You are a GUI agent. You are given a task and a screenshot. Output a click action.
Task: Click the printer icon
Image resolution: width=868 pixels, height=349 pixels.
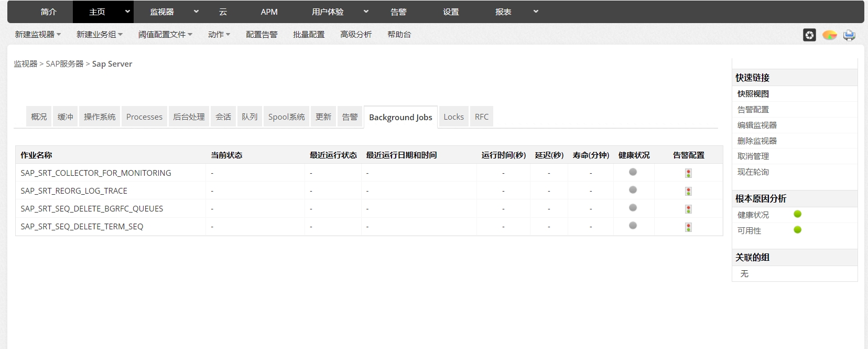coord(849,35)
